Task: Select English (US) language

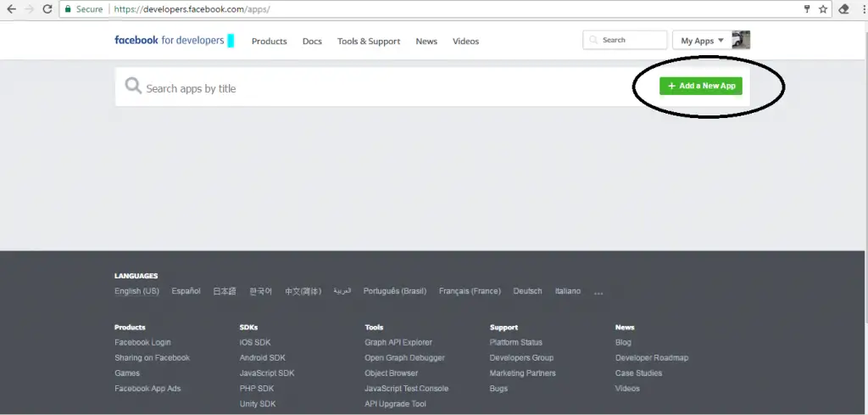Action: tap(136, 291)
